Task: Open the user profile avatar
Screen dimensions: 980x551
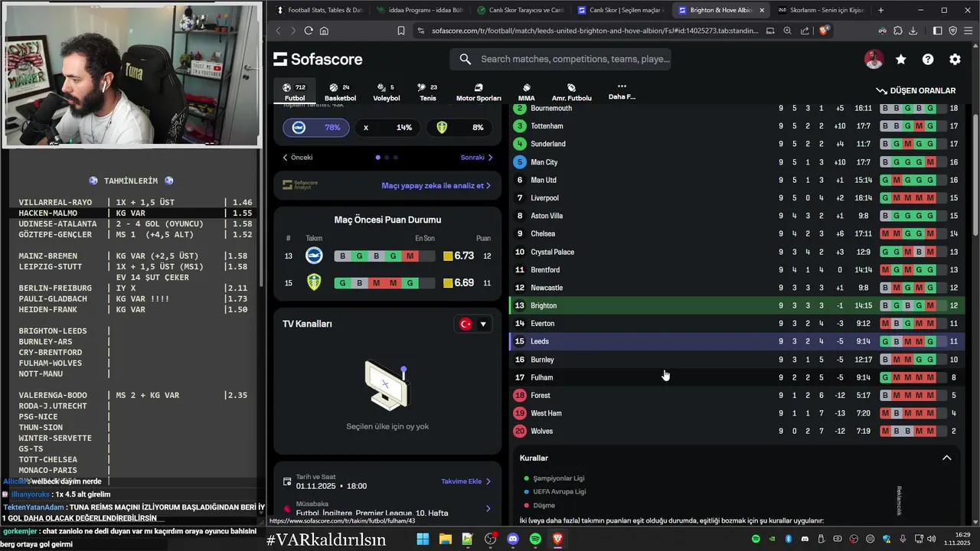Action: pyautogui.click(x=874, y=59)
